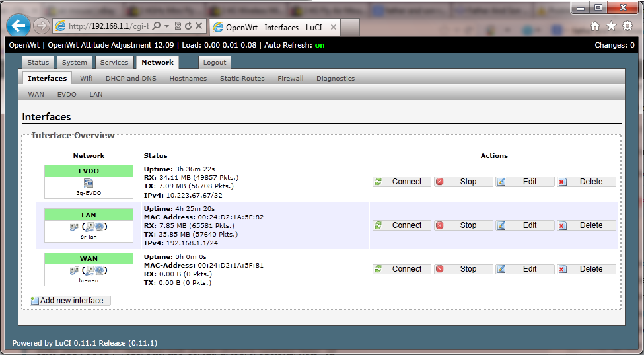Click the Powered by LuCI 0.11.1 Release link
The height and width of the screenshot is (355, 644).
pyautogui.click(x=85, y=343)
